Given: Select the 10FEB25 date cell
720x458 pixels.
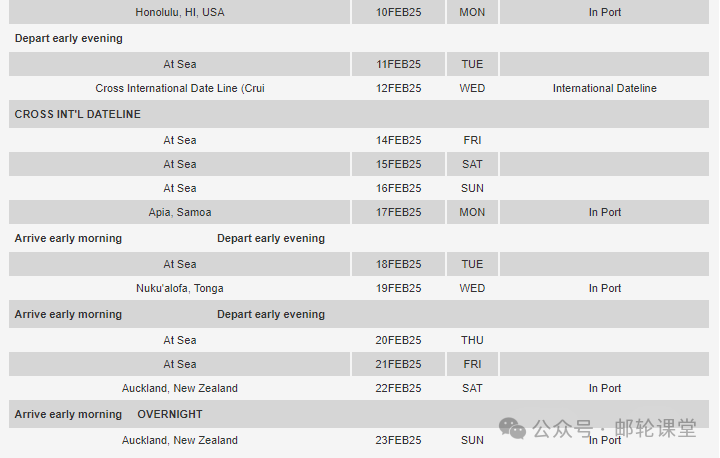Looking at the screenshot, I should [x=398, y=12].
